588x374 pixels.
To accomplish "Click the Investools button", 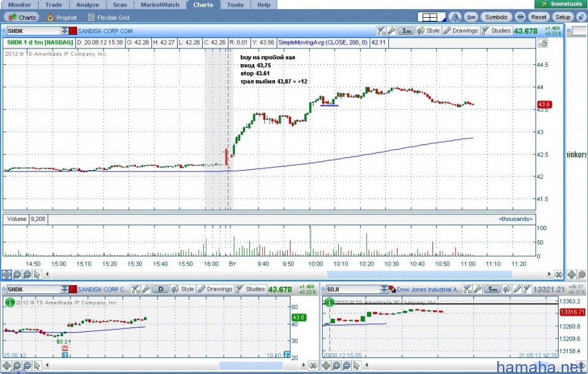I will pos(561,4).
